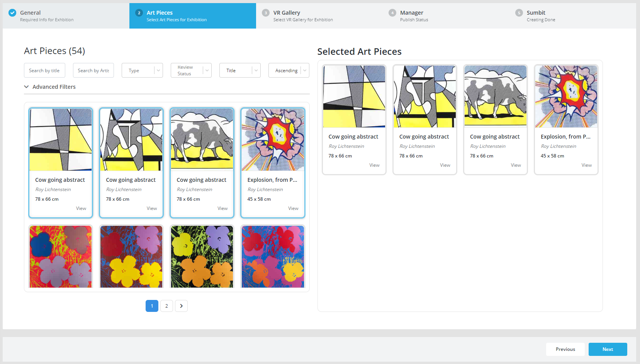
Task: View second Cow going abstract in Selected Art Pieces
Action: (445, 165)
